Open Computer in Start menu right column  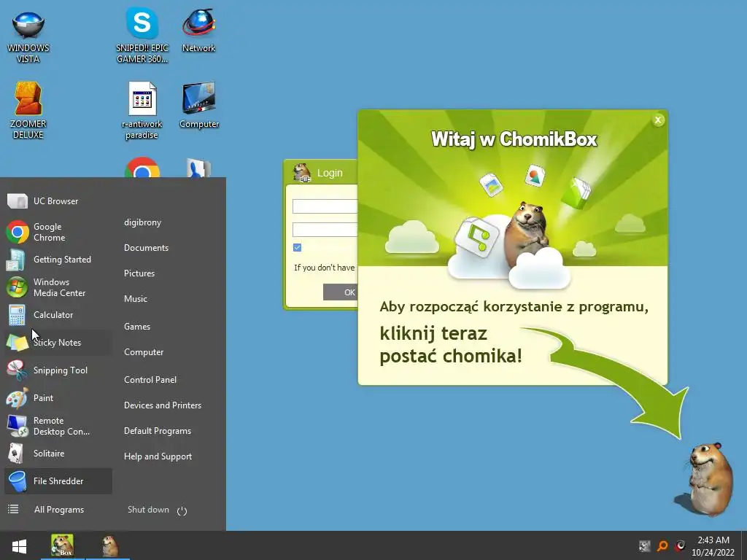click(x=144, y=352)
